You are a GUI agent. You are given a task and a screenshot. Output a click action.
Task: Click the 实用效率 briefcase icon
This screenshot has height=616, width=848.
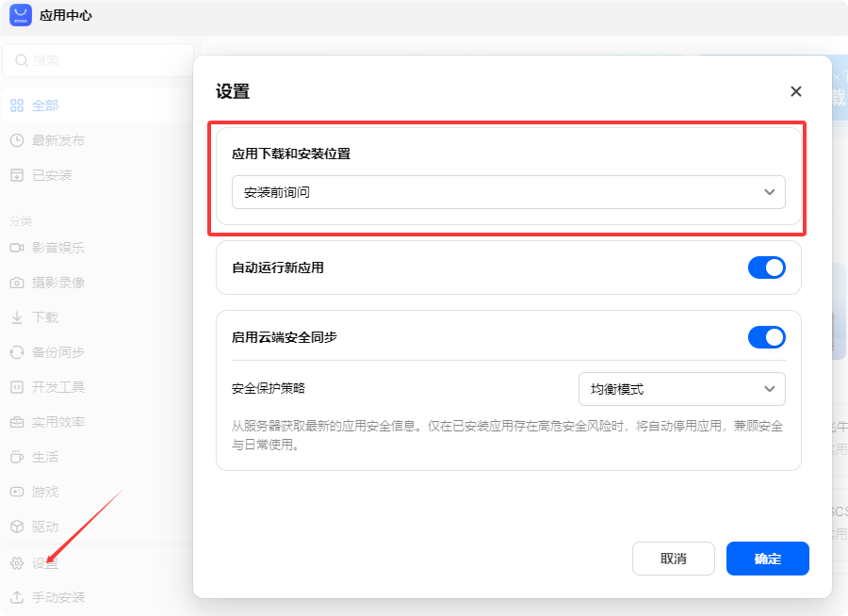click(17, 422)
